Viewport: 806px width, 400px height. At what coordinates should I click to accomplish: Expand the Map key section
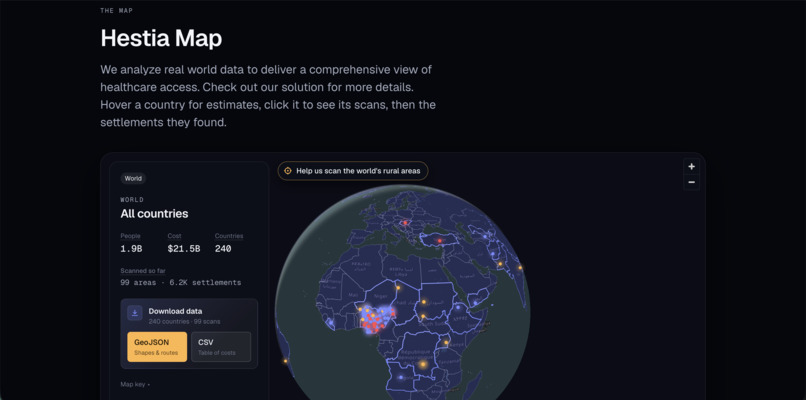click(x=135, y=384)
